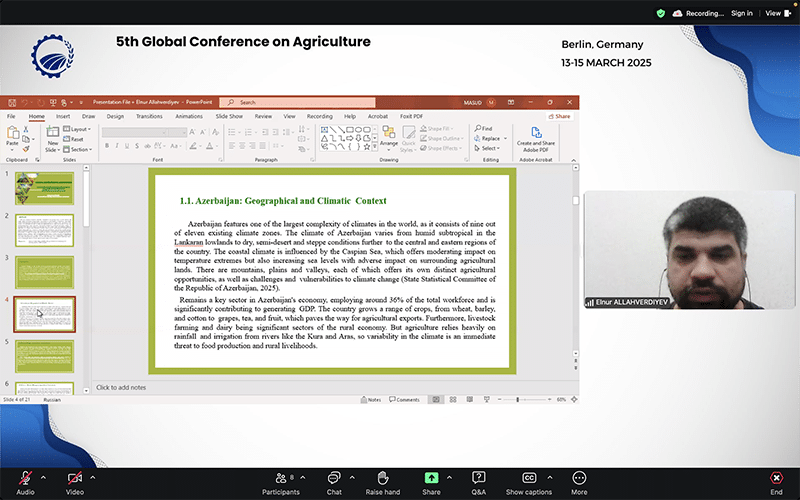
Task: Toggle Show captions
Action: coord(529,478)
